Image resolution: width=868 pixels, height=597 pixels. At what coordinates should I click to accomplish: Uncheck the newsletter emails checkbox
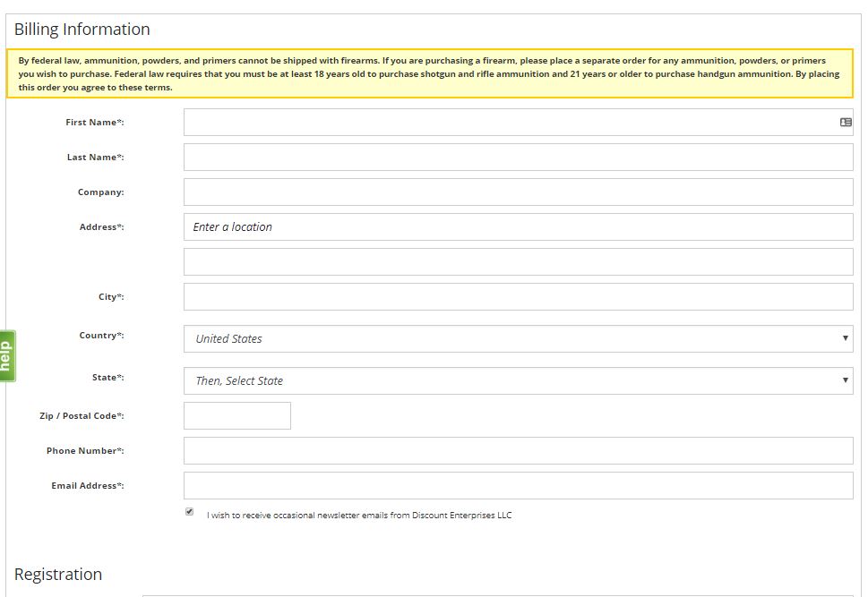click(189, 512)
